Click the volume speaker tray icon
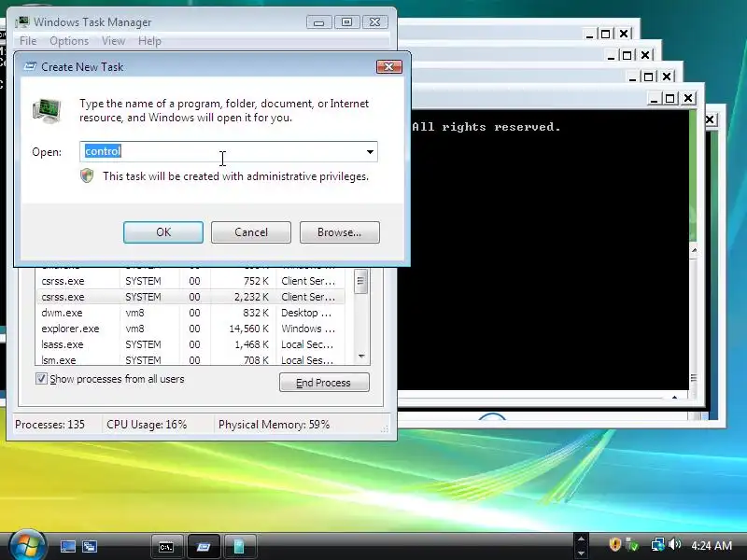 (674, 544)
